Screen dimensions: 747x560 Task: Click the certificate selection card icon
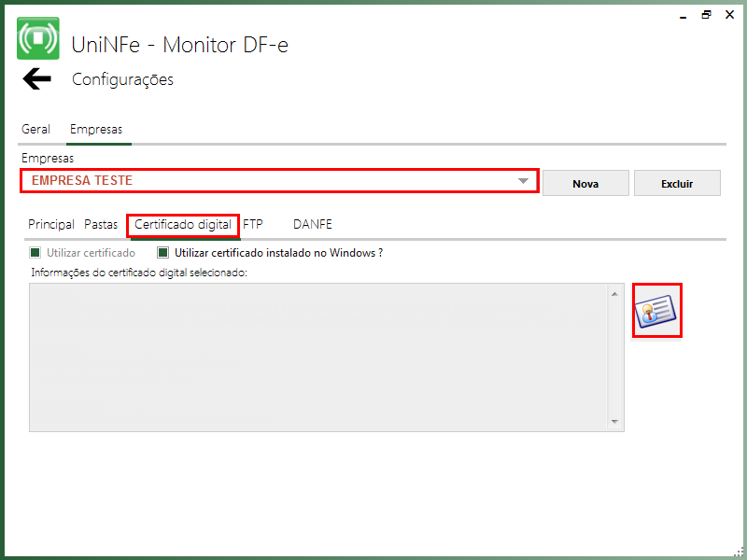pos(656,311)
